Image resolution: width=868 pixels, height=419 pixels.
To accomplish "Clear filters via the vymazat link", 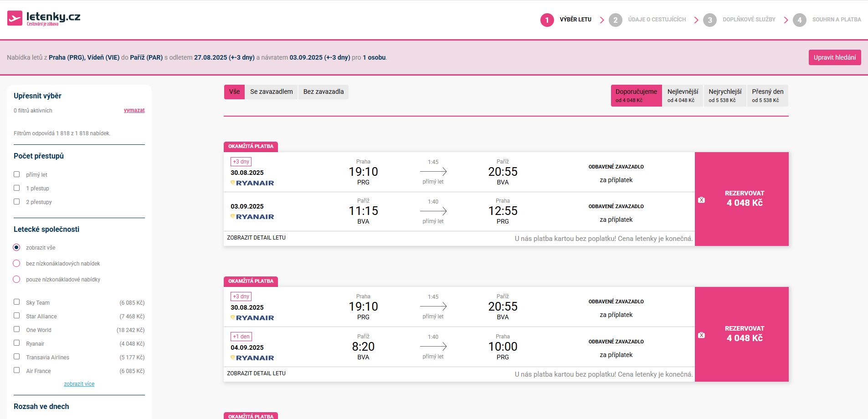I will click(134, 110).
